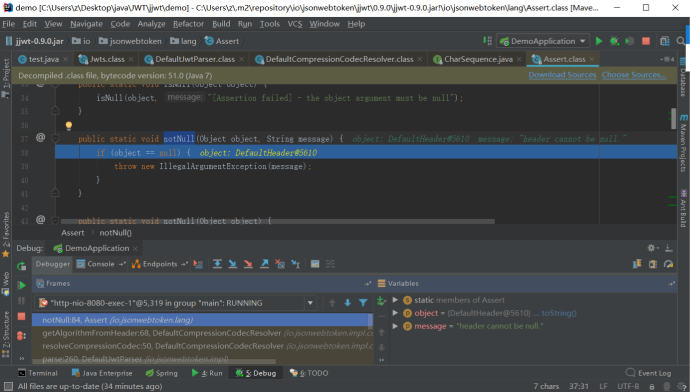Filter frames from libraries funnel icon
This screenshot has height=392, width=690.
(x=363, y=303)
